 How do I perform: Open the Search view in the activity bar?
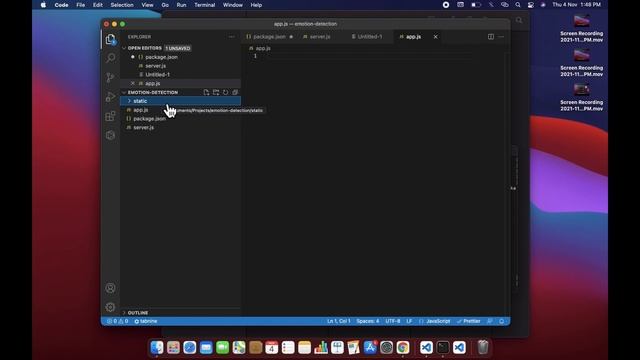click(x=110, y=58)
